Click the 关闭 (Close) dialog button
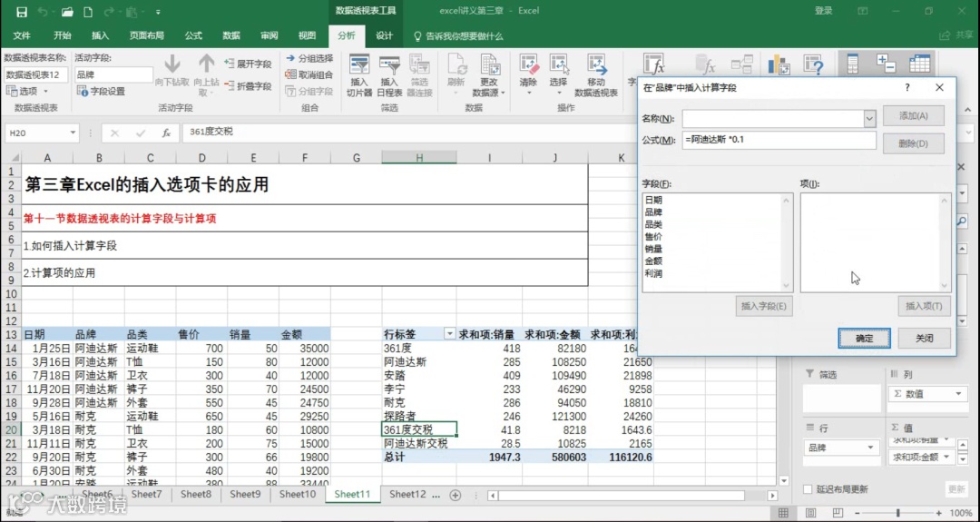Screen dimensions: 980x522 click(x=925, y=339)
